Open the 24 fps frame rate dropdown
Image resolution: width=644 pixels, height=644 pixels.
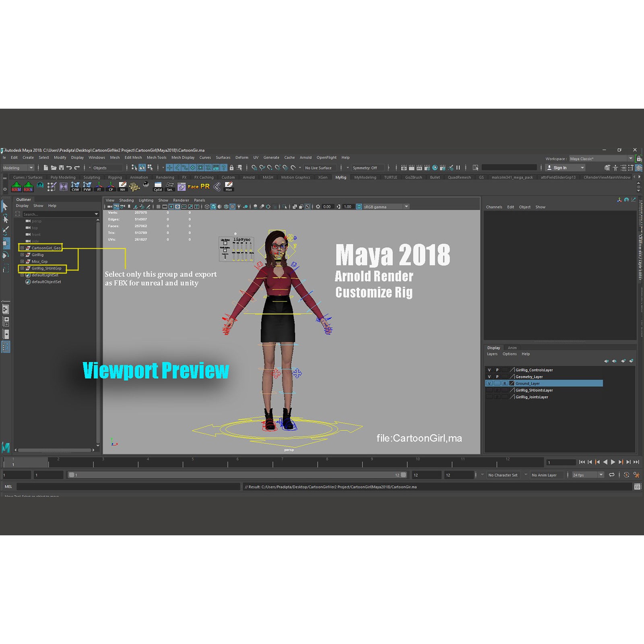(x=588, y=475)
